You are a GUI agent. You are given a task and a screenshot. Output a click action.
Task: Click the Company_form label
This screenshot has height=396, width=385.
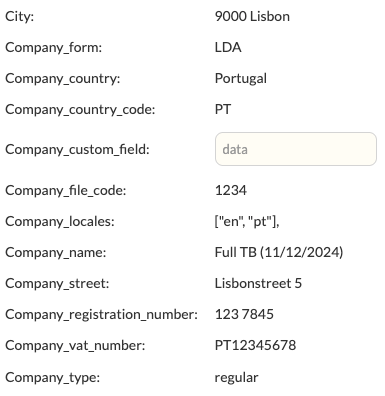click(54, 48)
